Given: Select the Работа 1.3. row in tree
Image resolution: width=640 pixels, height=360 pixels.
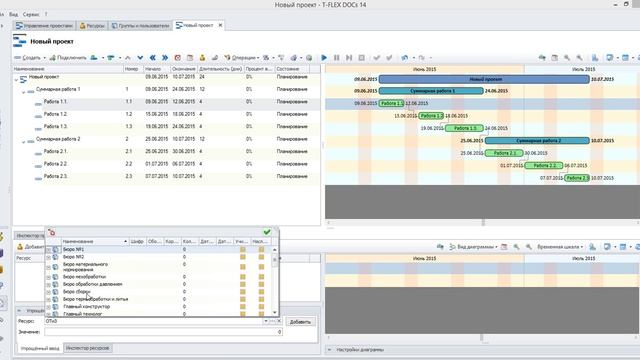Looking at the screenshot, I should [x=167, y=127].
